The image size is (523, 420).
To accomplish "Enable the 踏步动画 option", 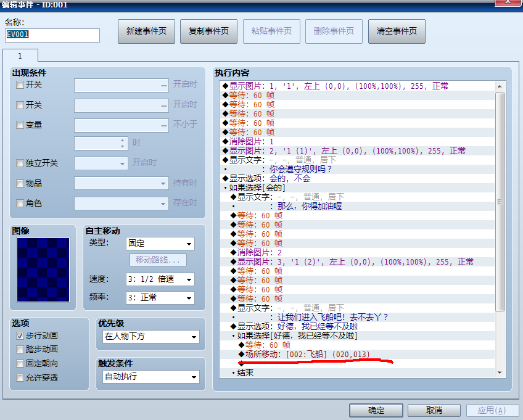I will click(x=20, y=349).
